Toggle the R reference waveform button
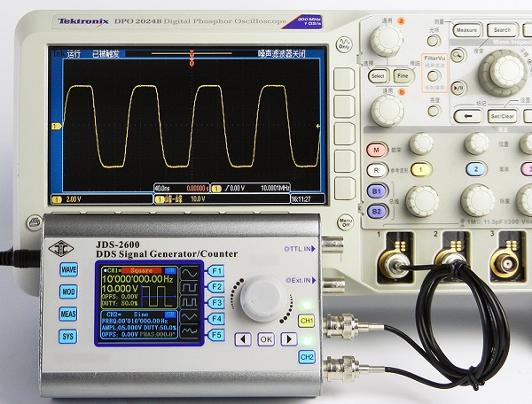The image size is (532, 404). [376, 170]
